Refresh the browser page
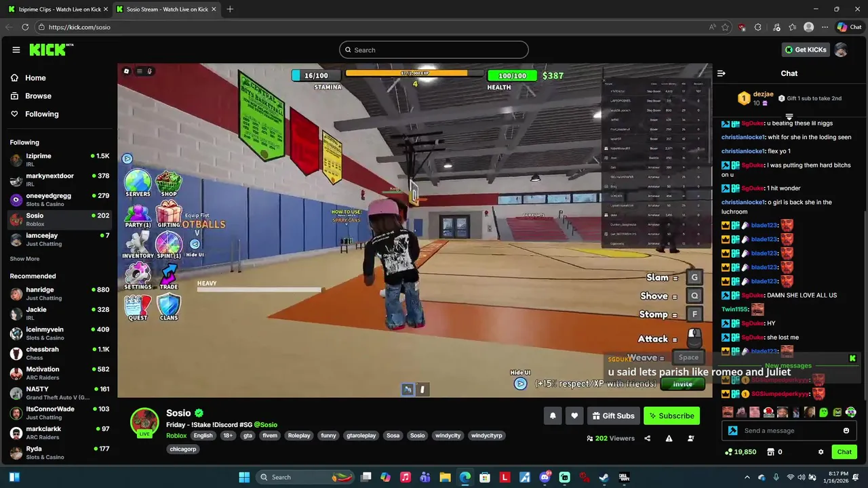 [25, 27]
